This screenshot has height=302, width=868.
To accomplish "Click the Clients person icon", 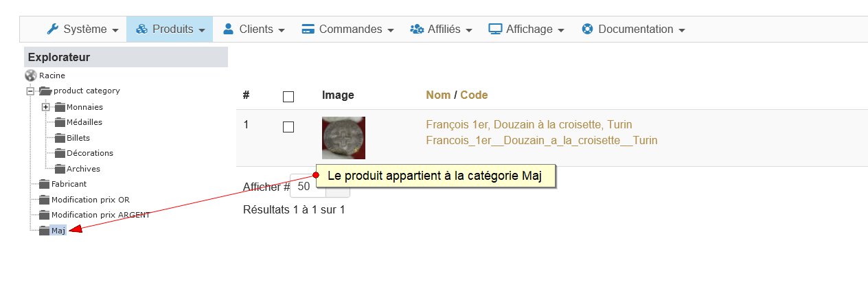I will click(229, 30).
